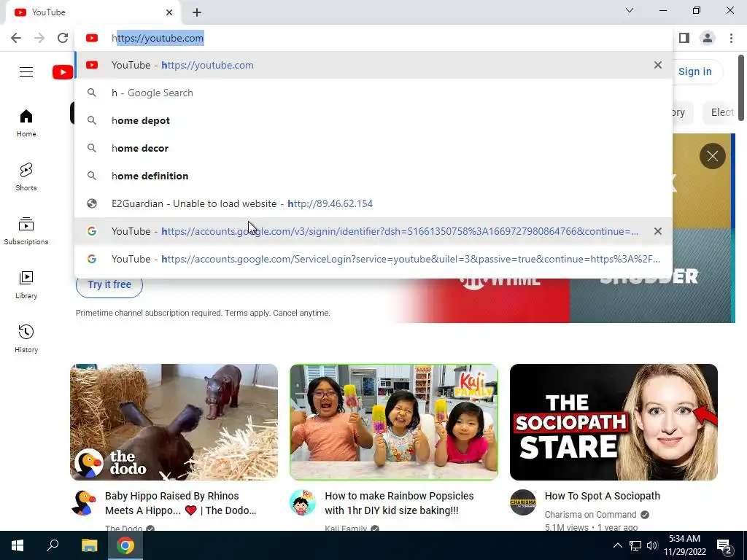This screenshot has height=560, width=747.
Task: Choose the 'home definition' search suggestion
Action: coord(373,176)
